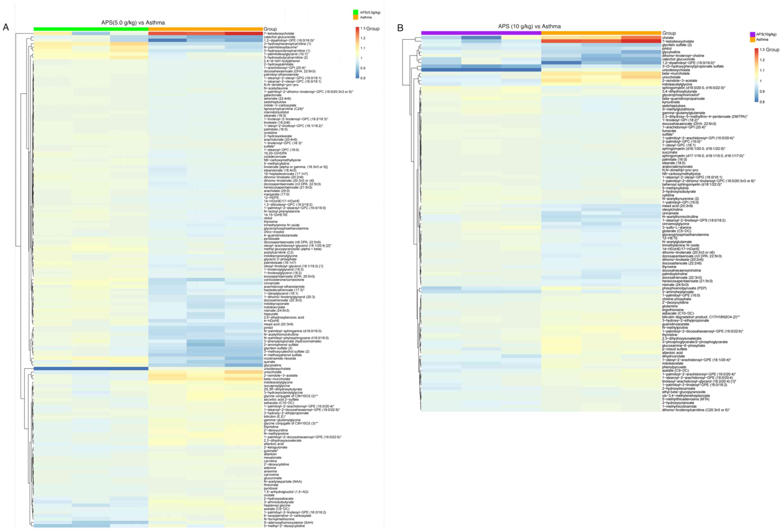Click the green group bar above heatmap A
The width and height of the screenshot is (782, 532).
pyautogui.click(x=91, y=29)
